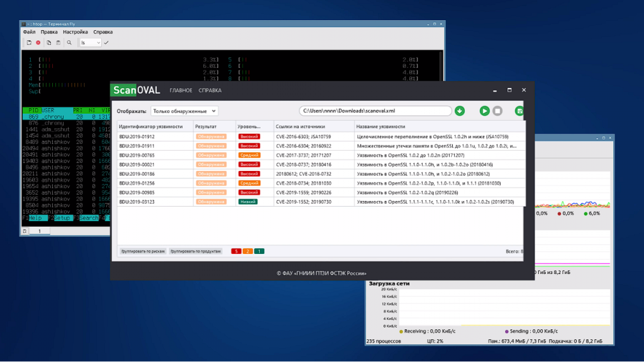Click vulnerability name with JSA10759
Screen dimensions: 644x362
pos(433,136)
